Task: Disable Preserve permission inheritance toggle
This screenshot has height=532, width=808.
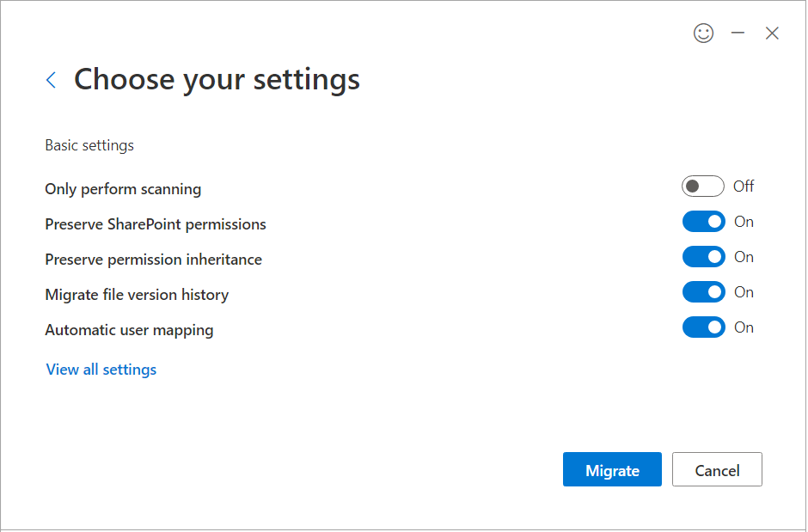Action: pyautogui.click(x=703, y=257)
